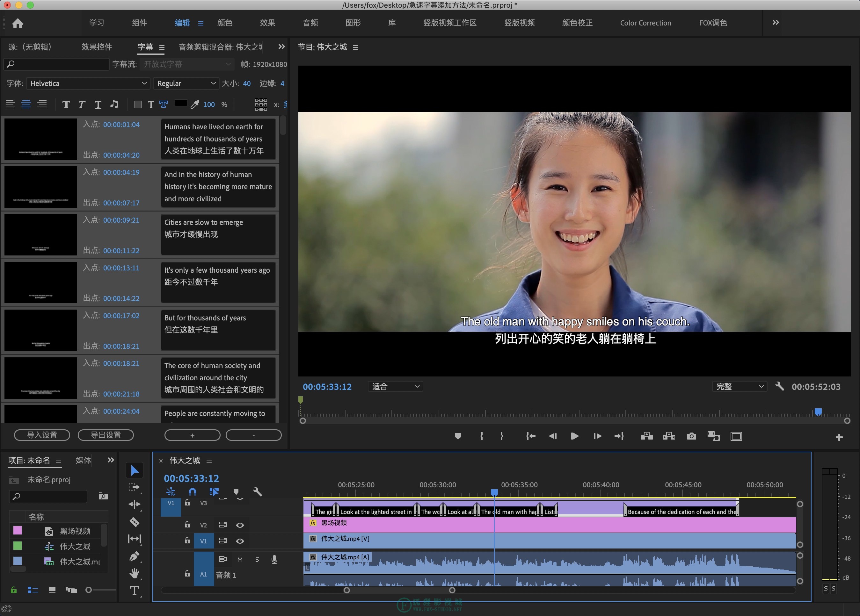860x616 pixels.
Task: Click the Extract button
Action: (669, 436)
